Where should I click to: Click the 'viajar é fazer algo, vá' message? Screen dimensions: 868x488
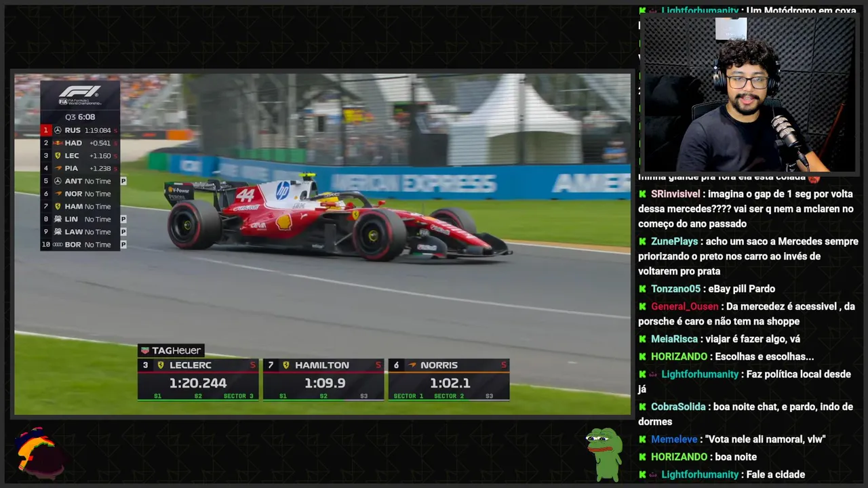(x=752, y=339)
